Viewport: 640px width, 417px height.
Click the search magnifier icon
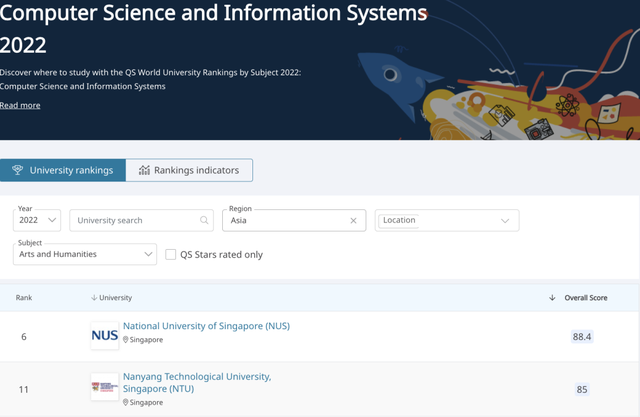[204, 220]
